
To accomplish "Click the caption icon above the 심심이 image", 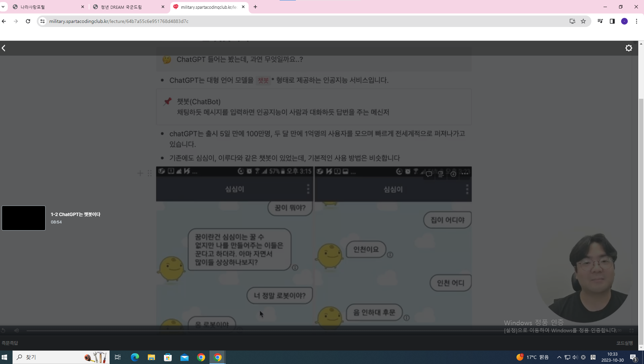I will (x=441, y=174).
